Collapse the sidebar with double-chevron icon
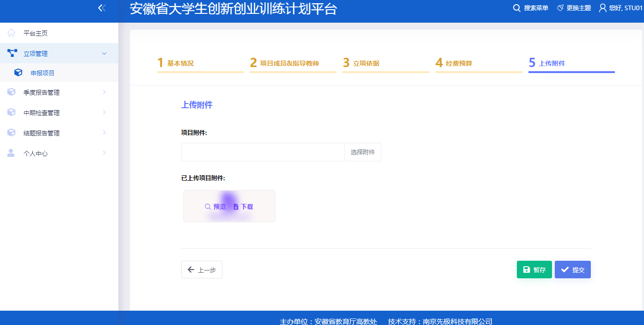644x325 pixels. coord(102,8)
